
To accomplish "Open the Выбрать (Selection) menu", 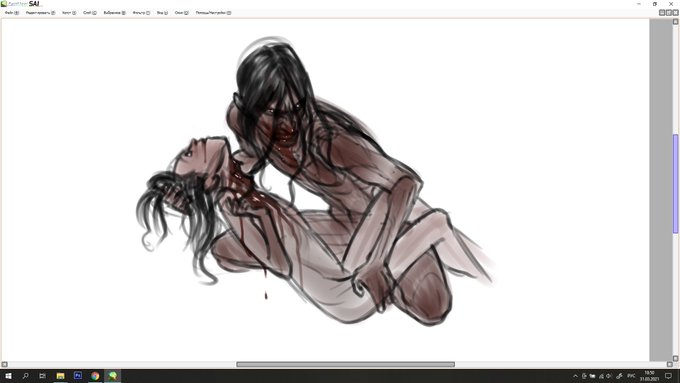I will coord(114,13).
